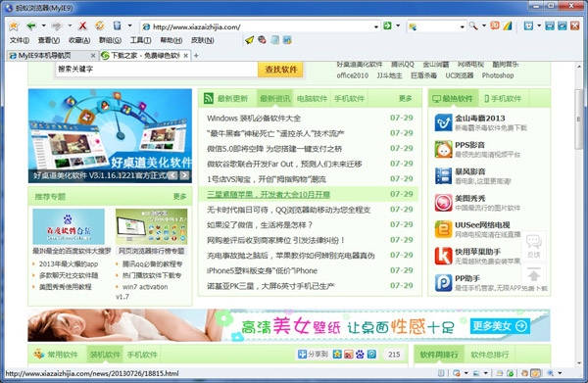Click the recycle bin toolbar icon
The image size is (588, 383).
[118, 25]
